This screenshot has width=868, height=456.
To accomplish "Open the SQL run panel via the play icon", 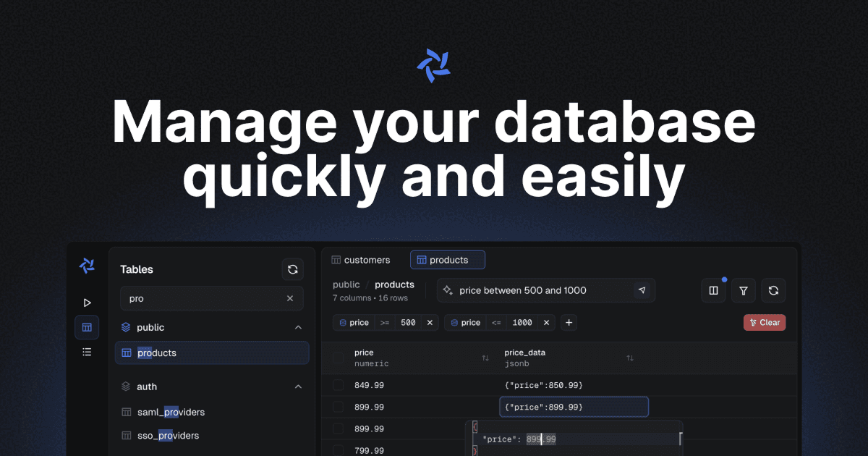I will (87, 303).
